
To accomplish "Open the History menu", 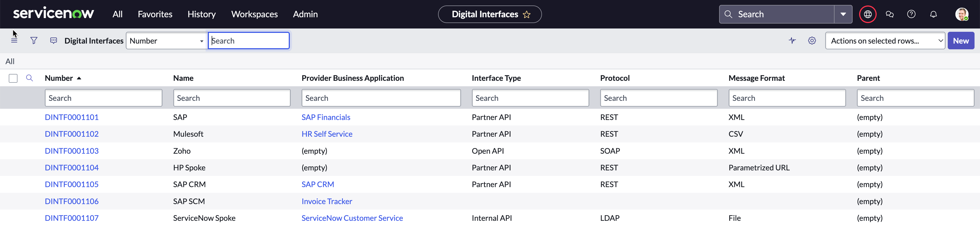I will [x=202, y=14].
